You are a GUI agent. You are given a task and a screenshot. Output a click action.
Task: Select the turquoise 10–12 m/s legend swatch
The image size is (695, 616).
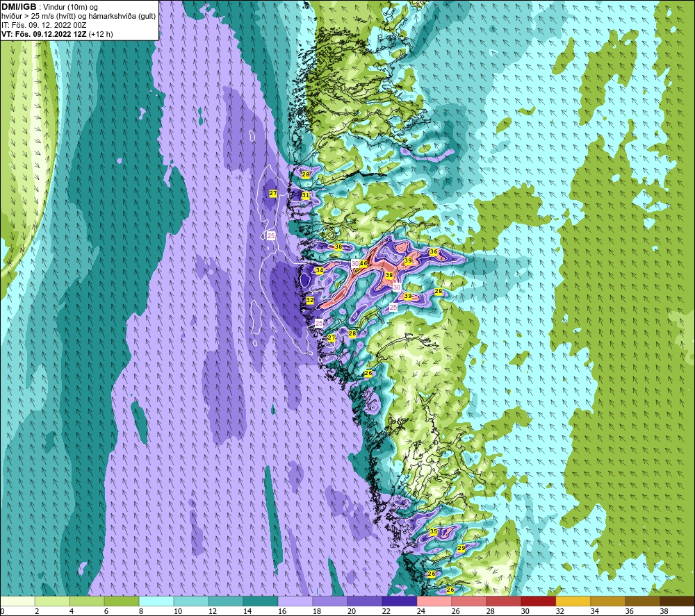pos(191,601)
